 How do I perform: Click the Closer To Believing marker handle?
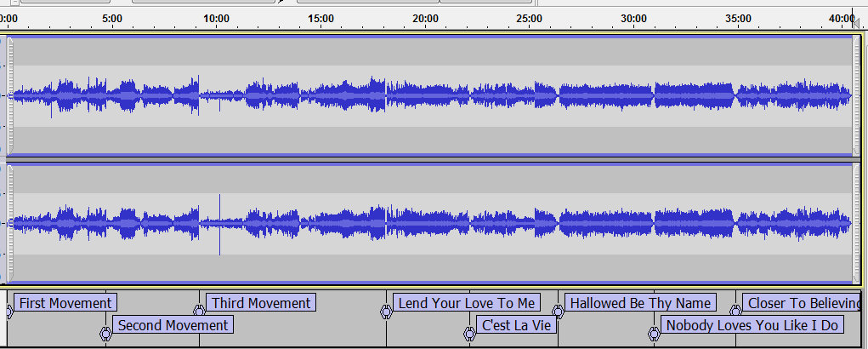735,311
